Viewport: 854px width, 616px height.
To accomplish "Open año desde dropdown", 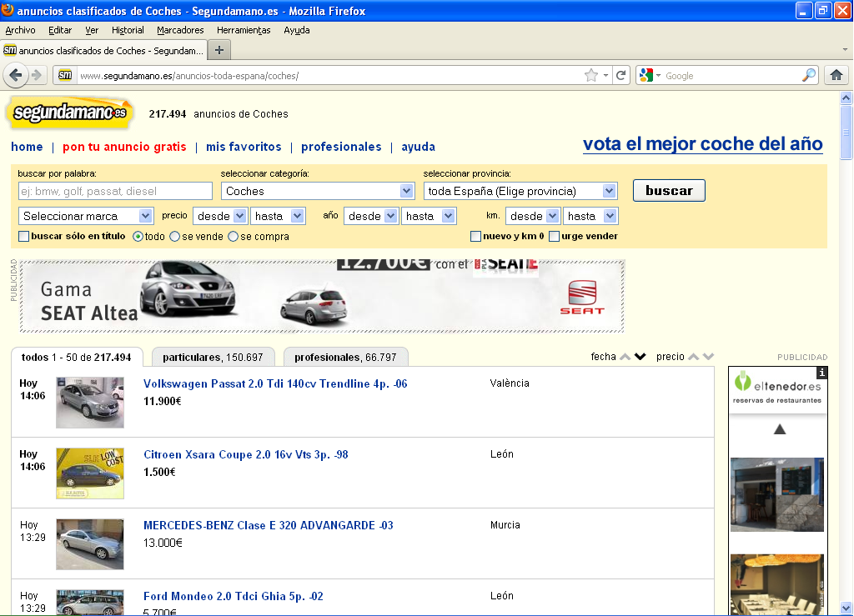I will click(371, 216).
